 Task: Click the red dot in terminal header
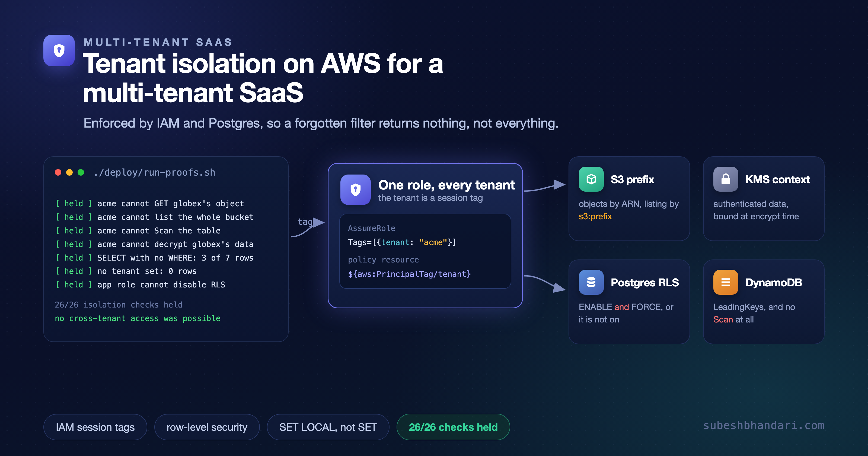[x=58, y=172]
